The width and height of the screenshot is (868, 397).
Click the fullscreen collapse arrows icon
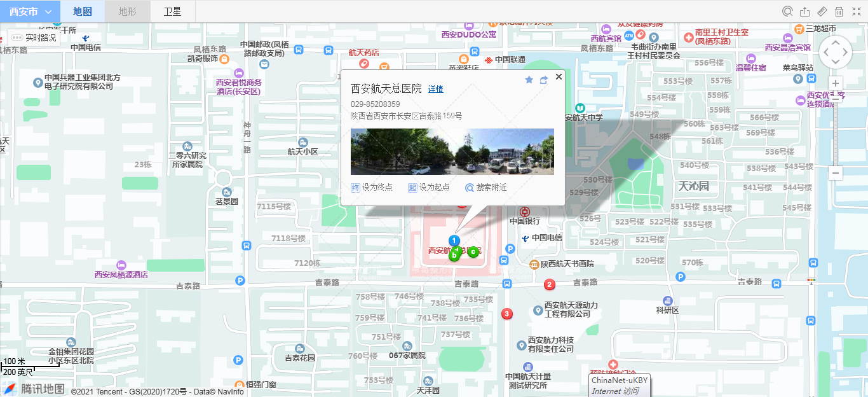click(856, 11)
